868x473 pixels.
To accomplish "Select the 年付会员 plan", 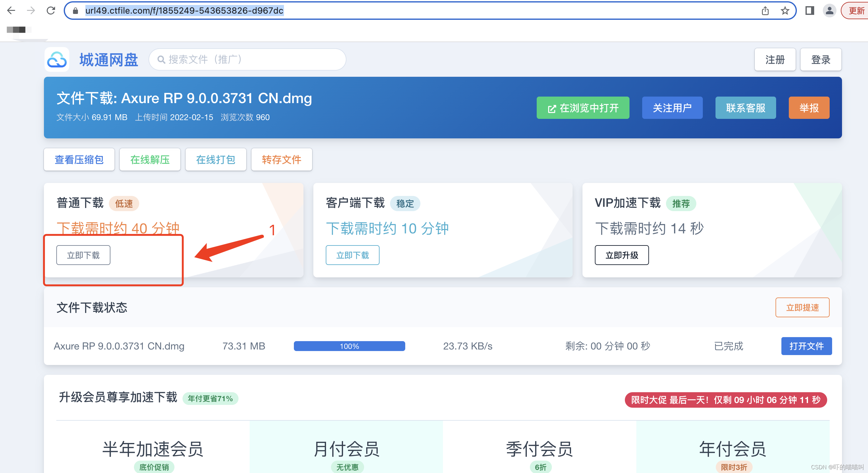I will tap(733, 449).
